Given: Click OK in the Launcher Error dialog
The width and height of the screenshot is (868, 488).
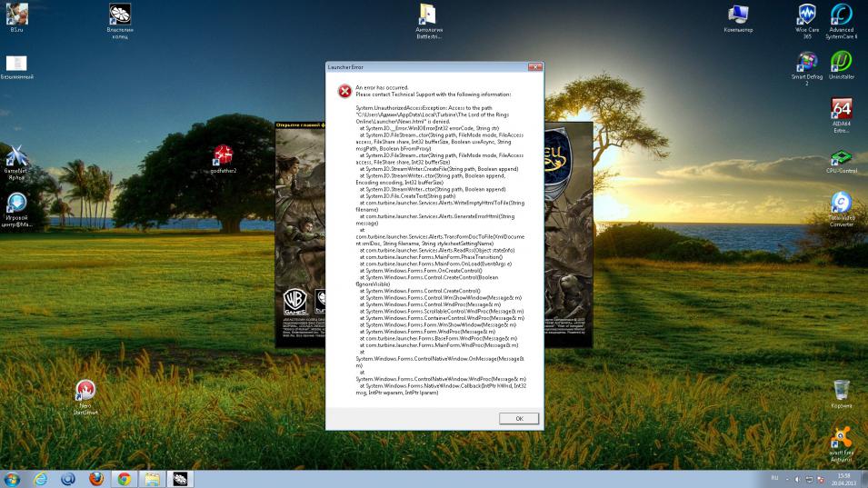Looking at the screenshot, I should pyautogui.click(x=519, y=418).
